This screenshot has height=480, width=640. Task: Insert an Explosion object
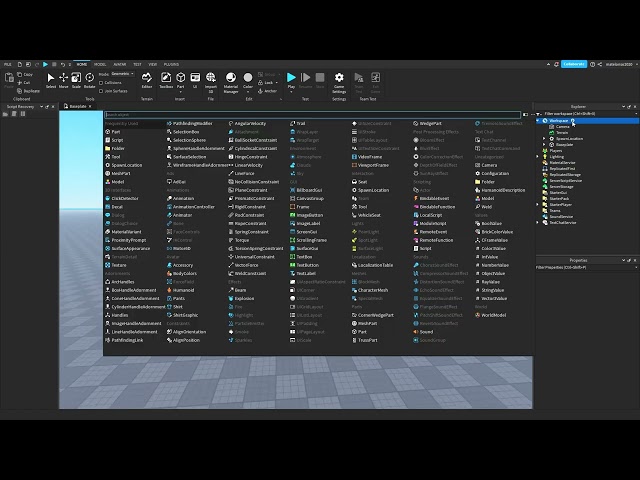[241, 298]
